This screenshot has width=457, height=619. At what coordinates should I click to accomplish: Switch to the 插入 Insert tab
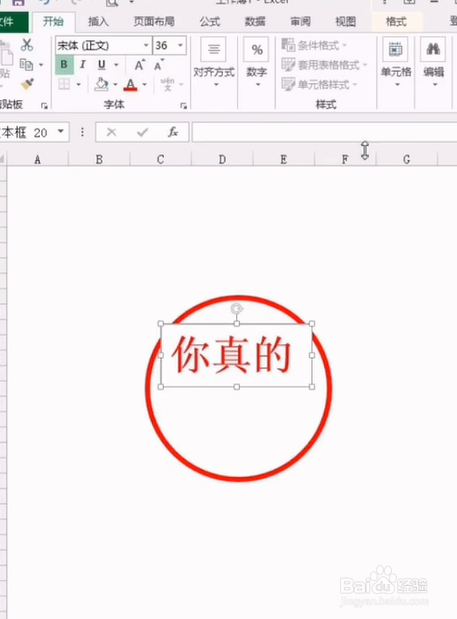click(98, 21)
